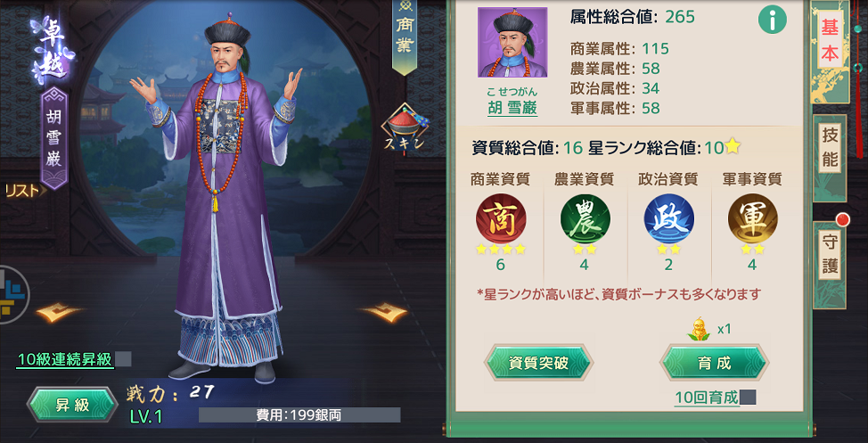Switch to the 基本 tab

(x=830, y=42)
